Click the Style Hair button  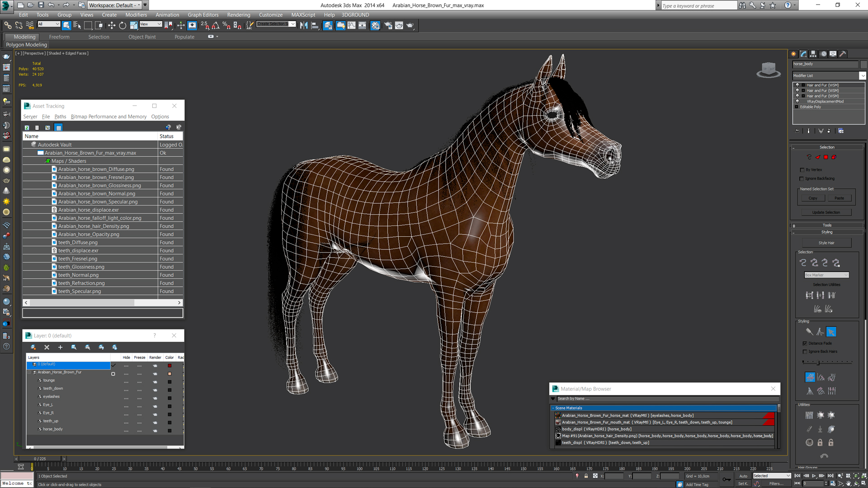pyautogui.click(x=826, y=243)
